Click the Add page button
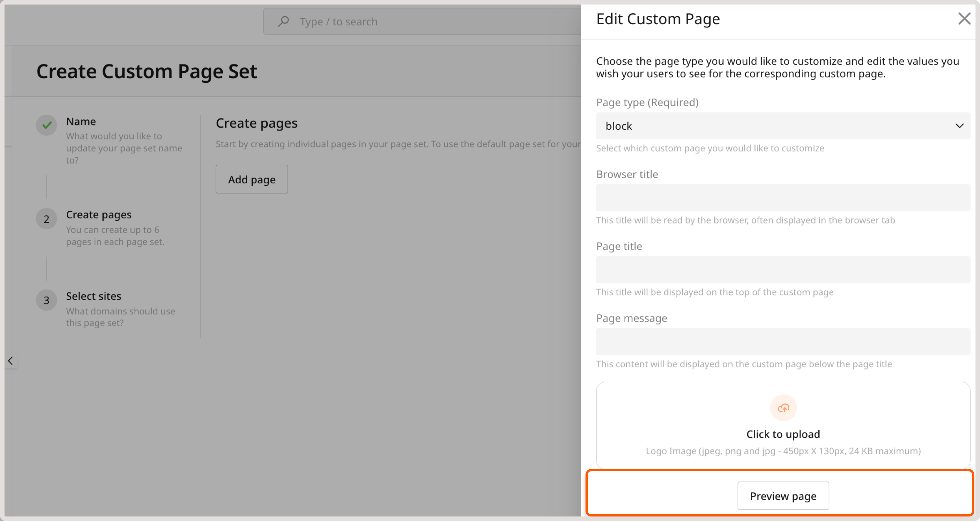The width and height of the screenshot is (980, 521). [x=251, y=179]
